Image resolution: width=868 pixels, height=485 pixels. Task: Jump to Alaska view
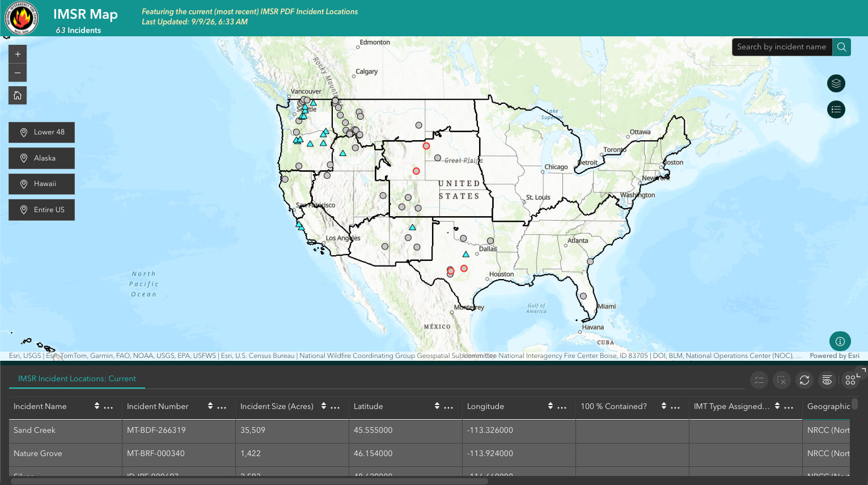tap(41, 158)
